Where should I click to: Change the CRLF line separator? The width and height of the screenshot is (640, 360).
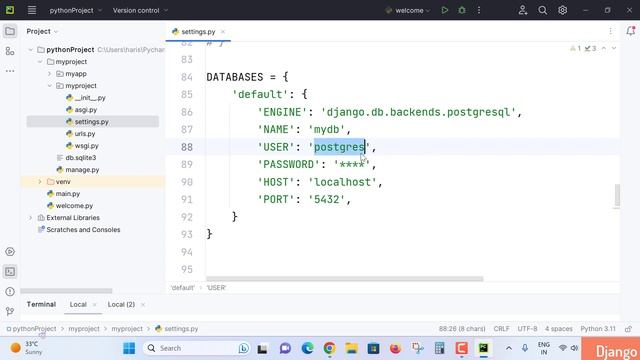click(x=501, y=329)
